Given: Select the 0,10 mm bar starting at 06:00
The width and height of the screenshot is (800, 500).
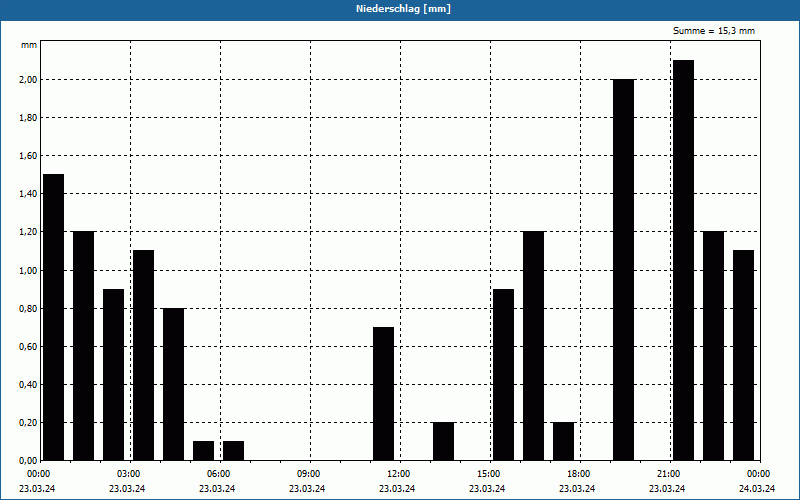Looking at the screenshot, I should (233, 451).
